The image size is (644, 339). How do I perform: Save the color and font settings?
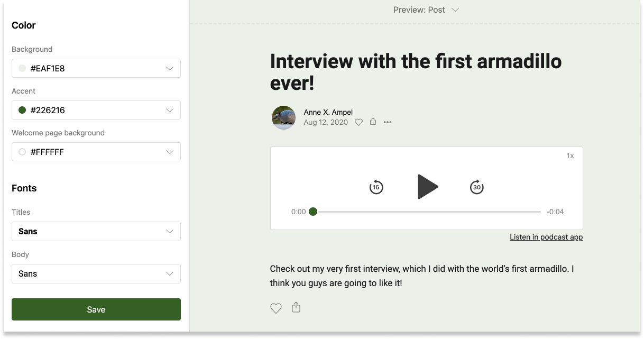pyautogui.click(x=96, y=309)
